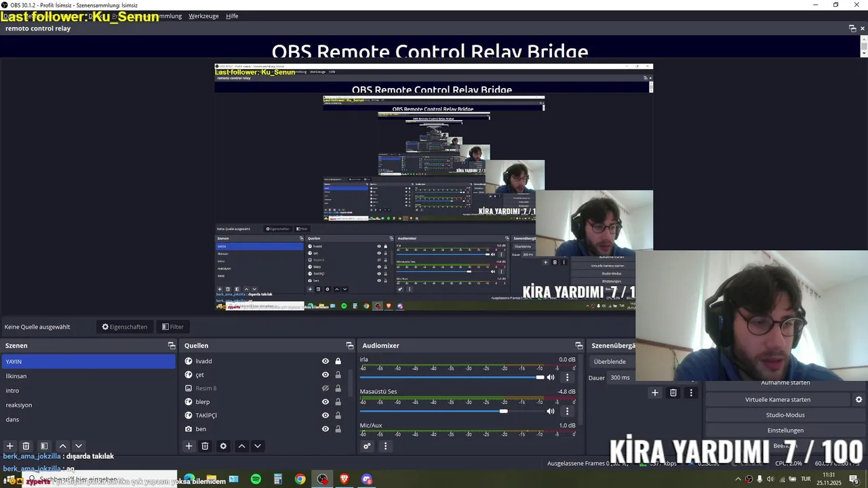Move the source down in Quellen
868x488 pixels.
(x=258, y=446)
